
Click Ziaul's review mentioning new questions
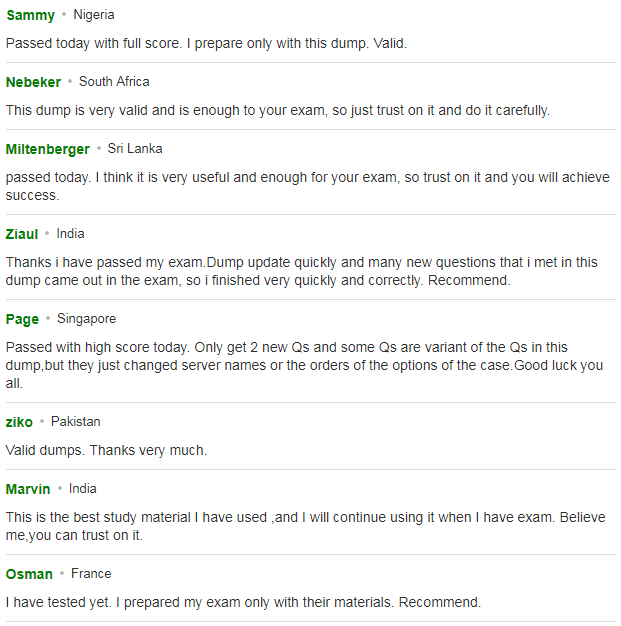click(x=302, y=271)
